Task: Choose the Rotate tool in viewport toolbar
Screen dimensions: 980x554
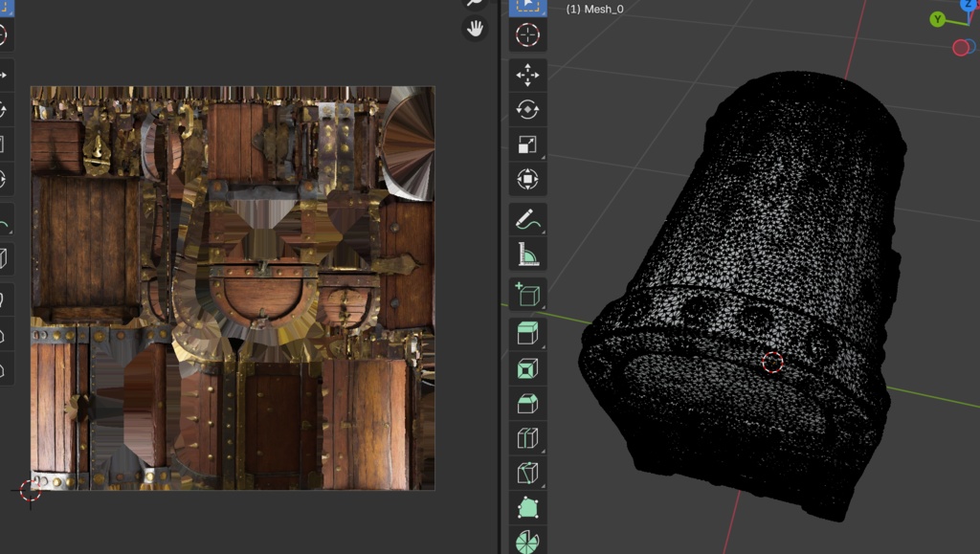Action: tap(527, 110)
